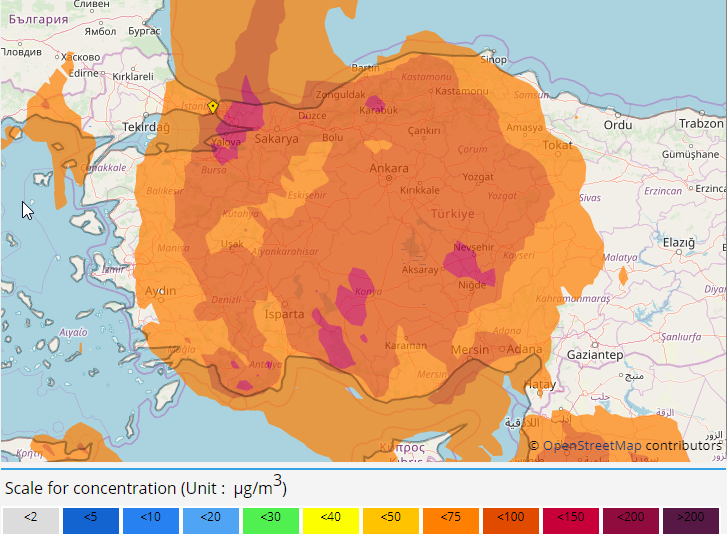Select the <50 amber legend swatch
The image size is (727, 534).
(x=391, y=521)
